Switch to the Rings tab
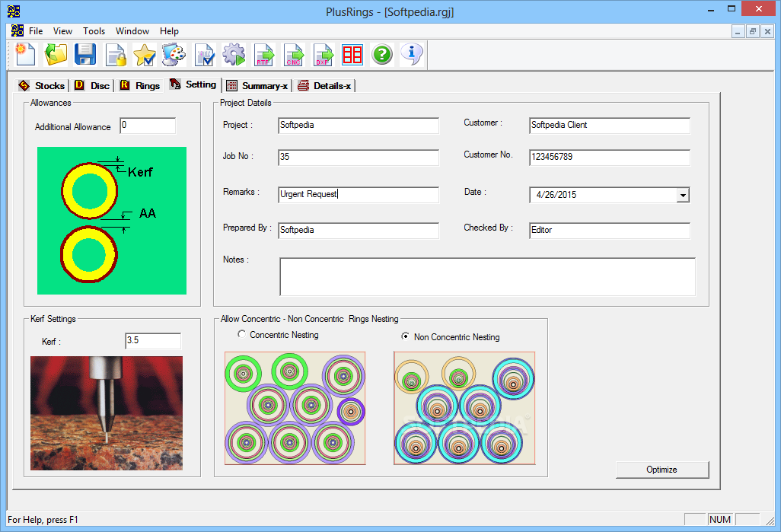Screen dimensions: 781x532 coord(140,86)
